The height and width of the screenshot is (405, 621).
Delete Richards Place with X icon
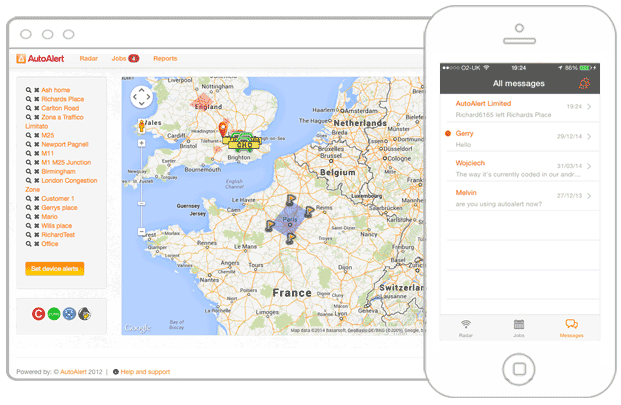pos(36,99)
